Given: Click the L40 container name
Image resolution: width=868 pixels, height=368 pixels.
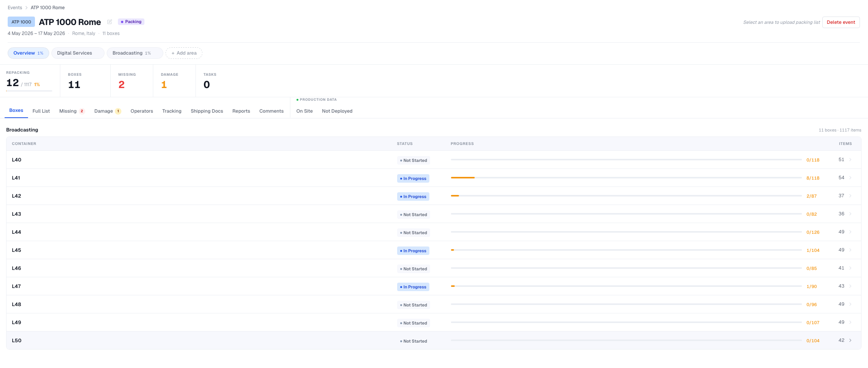Looking at the screenshot, I should pyautogui.click(x=17, y=160).
